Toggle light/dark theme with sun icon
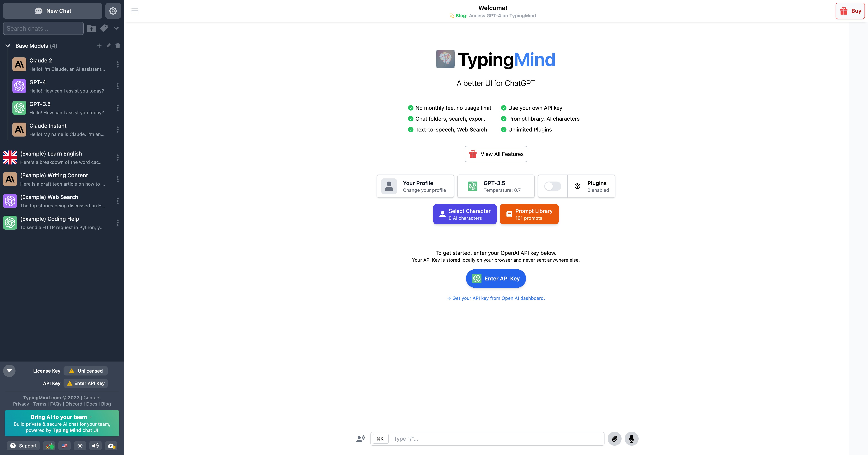This screenshot has width=868, height=455. pos(80,445)
